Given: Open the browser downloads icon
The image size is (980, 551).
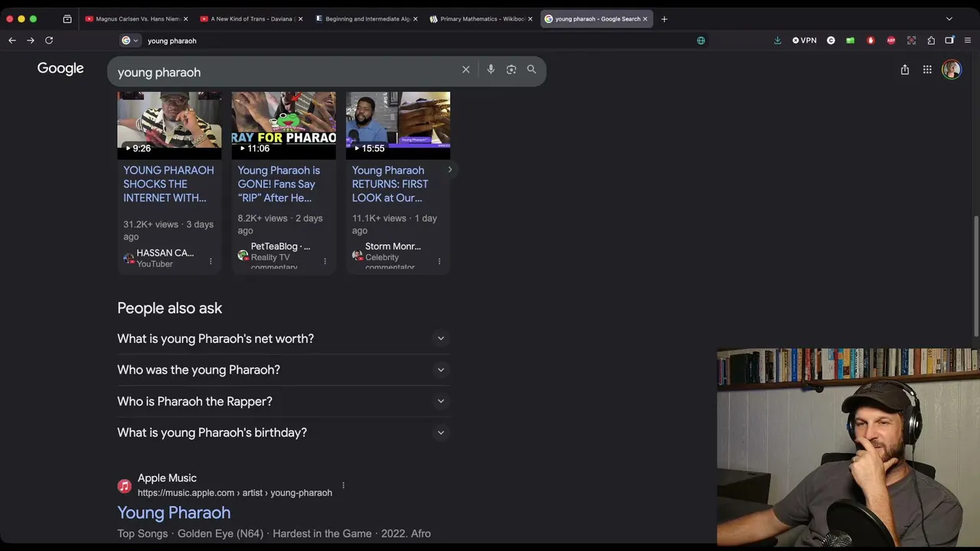Looking at the screenshot, I should [x=778, y=41].
